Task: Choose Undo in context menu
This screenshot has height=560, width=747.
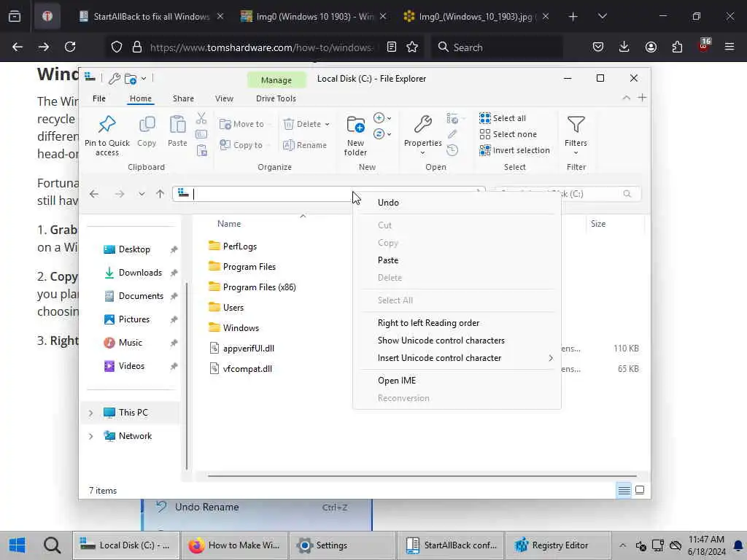Action: click(x=457, y=203)
